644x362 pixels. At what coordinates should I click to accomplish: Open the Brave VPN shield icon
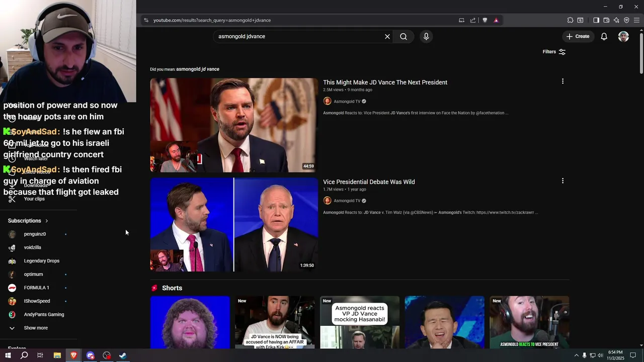(x=626, y=20)
